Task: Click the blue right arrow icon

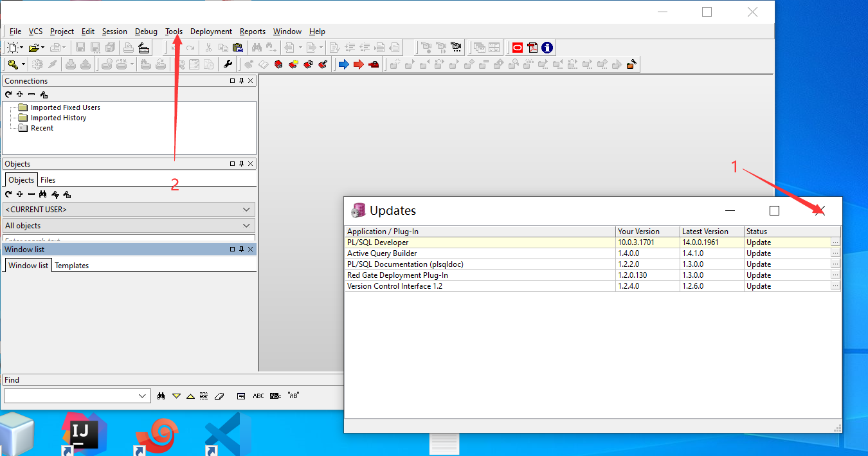Action: [x=343, y=64]
